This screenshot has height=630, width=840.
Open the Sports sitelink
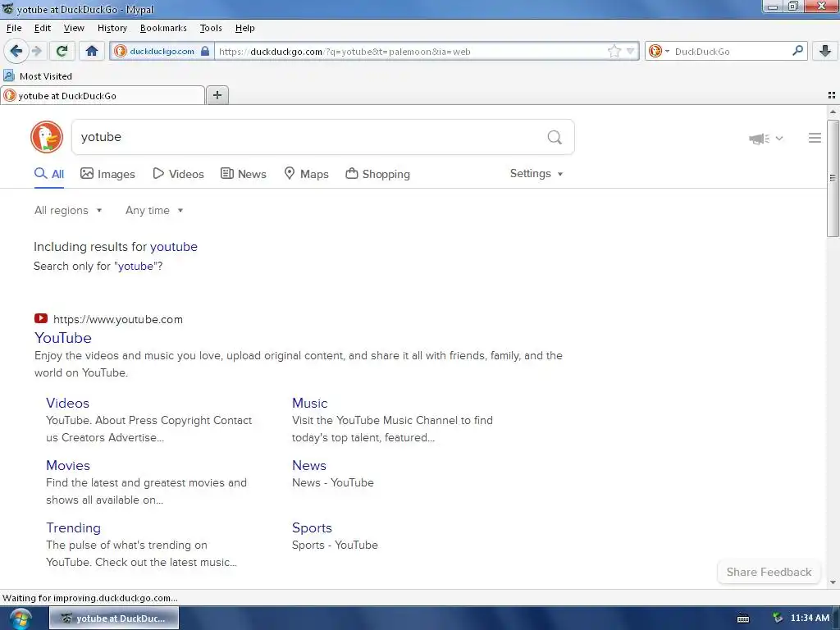(x=312, y=527)
